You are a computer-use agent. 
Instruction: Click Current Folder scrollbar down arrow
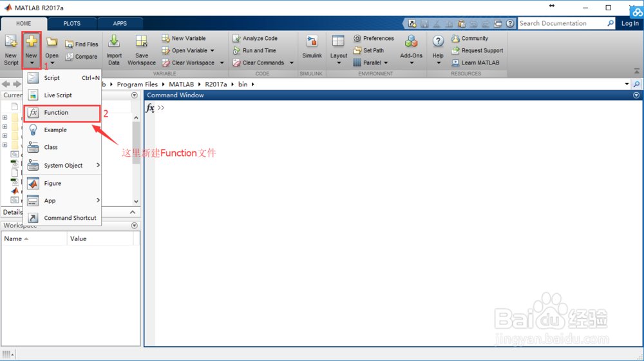click(x=136, y=201)
